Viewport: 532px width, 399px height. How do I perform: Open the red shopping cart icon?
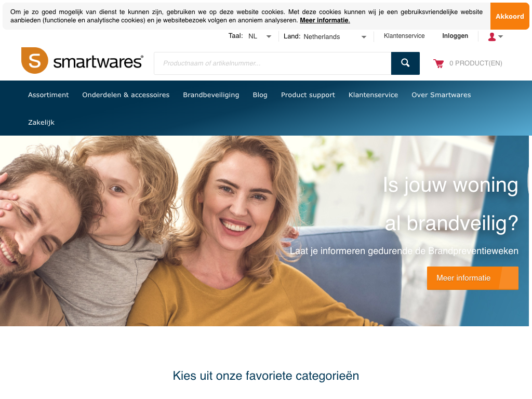coord(438,63)
